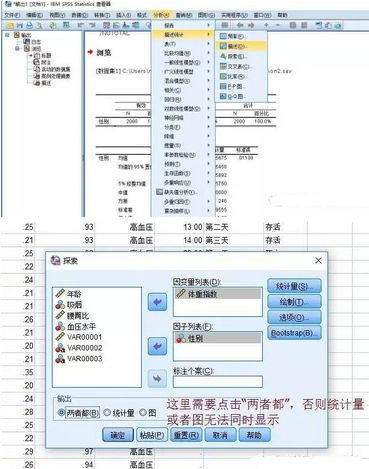The image size is (369, 469).
Task: Click the 取消 button
Action: pyautogui.click(x=220, y=435)
